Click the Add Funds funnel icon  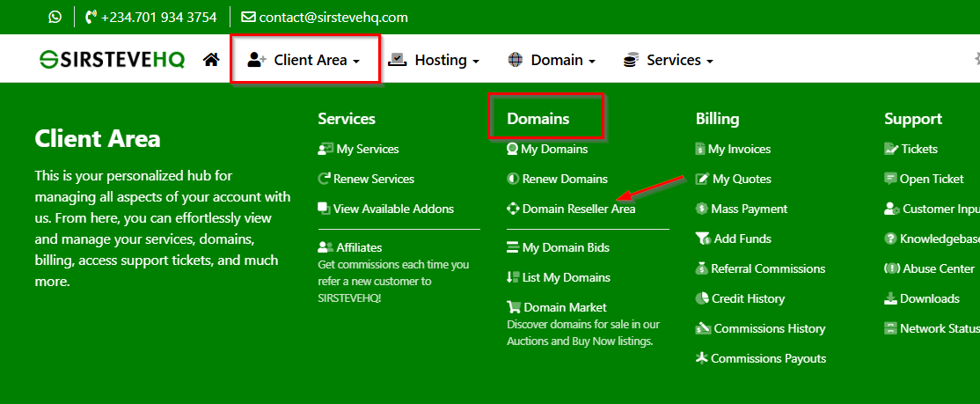pyautogui.click(x=703, y=239)
